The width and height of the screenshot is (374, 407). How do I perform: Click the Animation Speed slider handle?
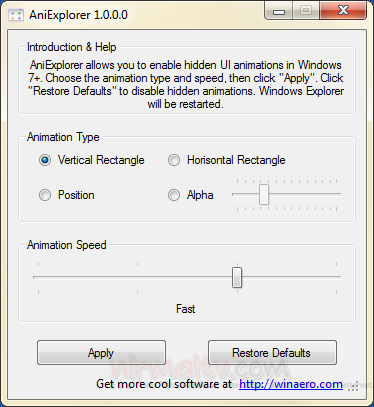[x=237, y=277]
